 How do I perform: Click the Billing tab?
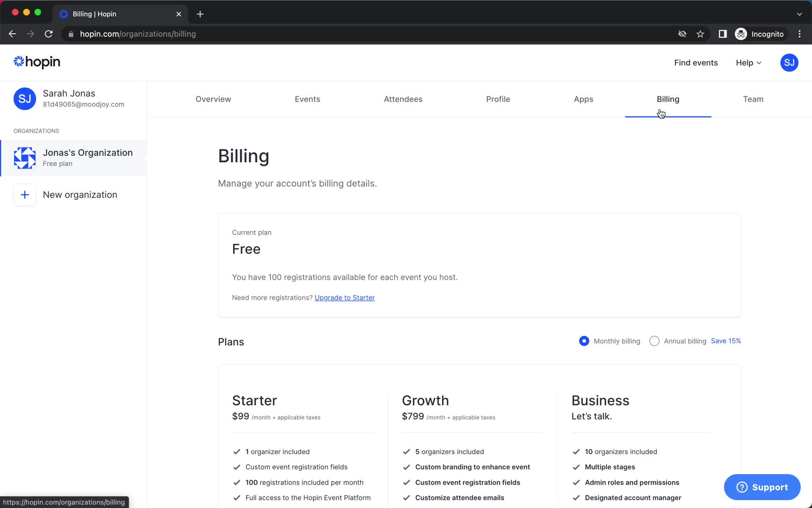pos(668,99)
